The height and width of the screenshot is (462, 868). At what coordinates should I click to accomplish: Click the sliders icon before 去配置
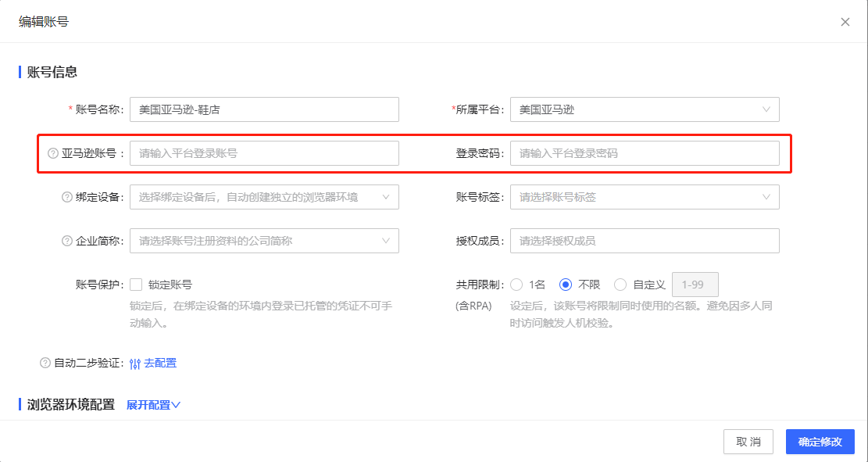pos(134,363)
